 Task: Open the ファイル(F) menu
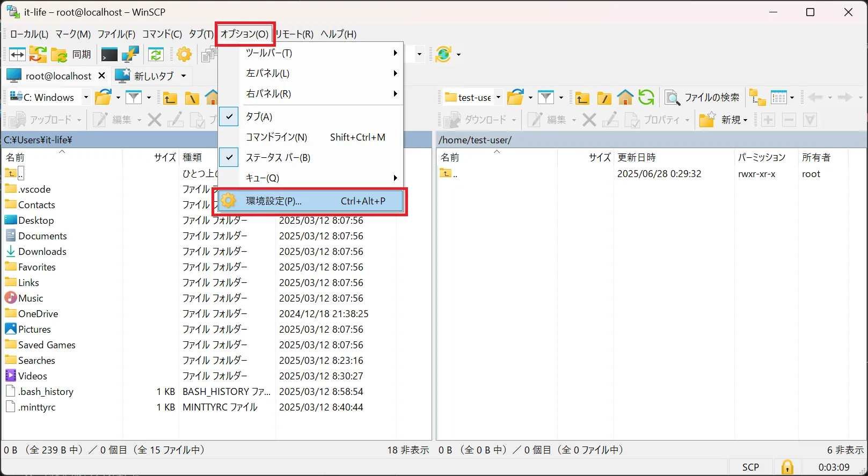116,34
